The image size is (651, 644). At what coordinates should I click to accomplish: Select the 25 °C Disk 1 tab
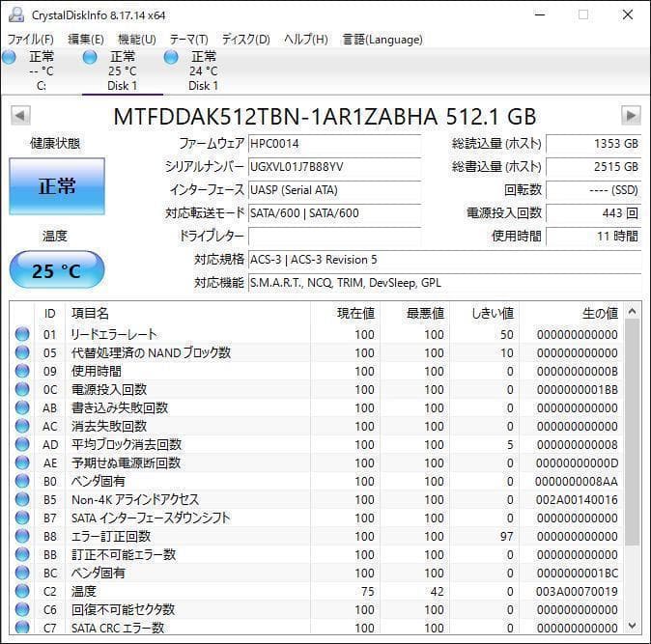tap(122, 70)
